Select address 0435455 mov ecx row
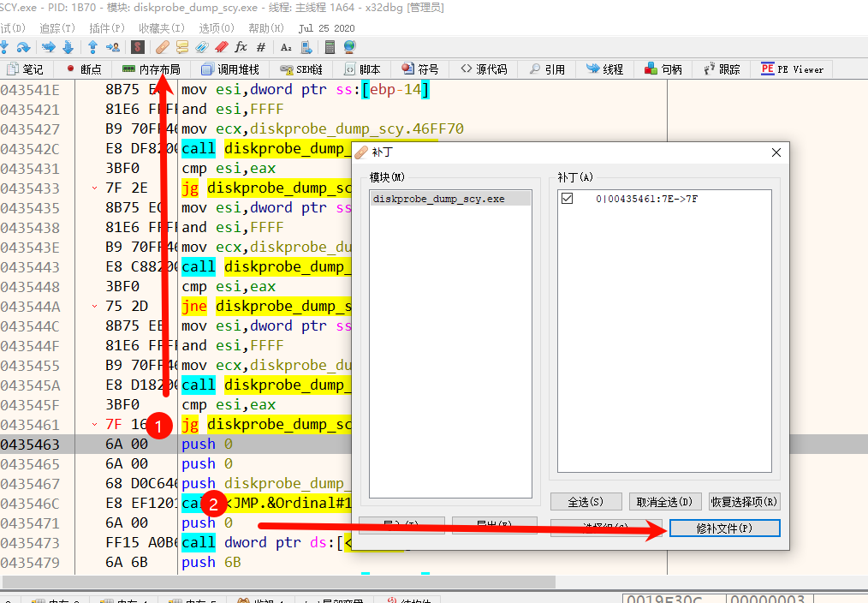 30,366
